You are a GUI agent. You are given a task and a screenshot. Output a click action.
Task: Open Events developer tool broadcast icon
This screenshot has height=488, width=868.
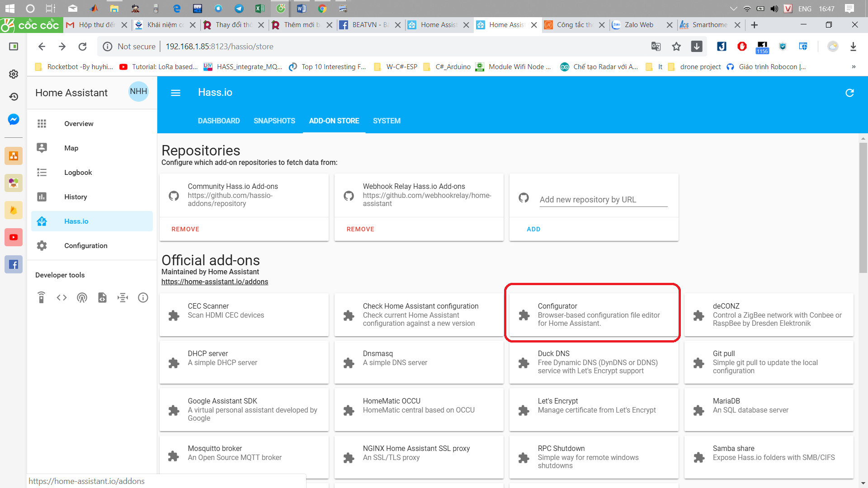pyautogui.click(x=82, y=297)
